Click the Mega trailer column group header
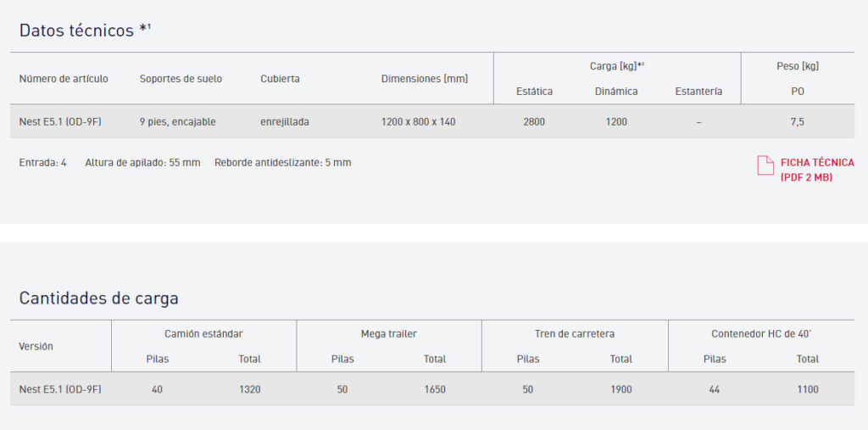Image resolution: width=868 pixels, height=430 pixels. (388, 334)
